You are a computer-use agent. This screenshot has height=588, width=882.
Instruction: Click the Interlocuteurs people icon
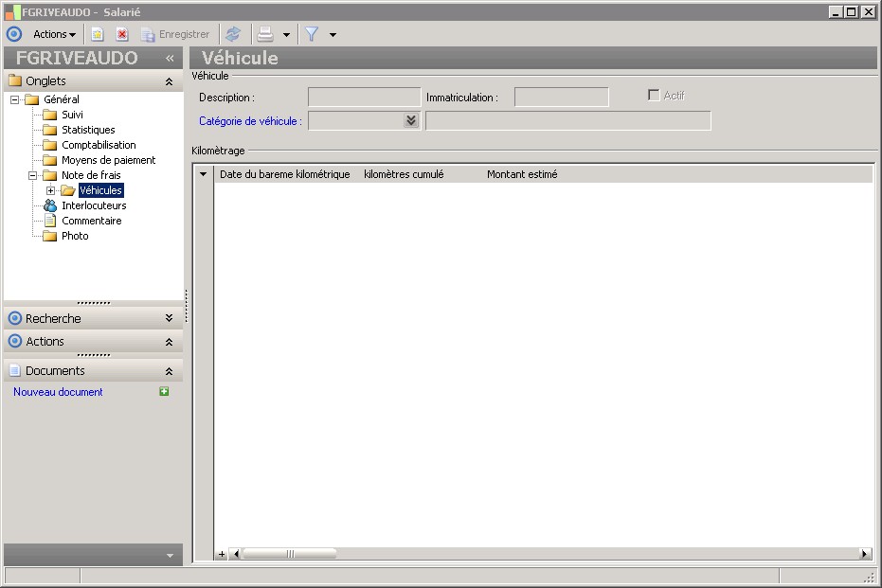point(50,205)
